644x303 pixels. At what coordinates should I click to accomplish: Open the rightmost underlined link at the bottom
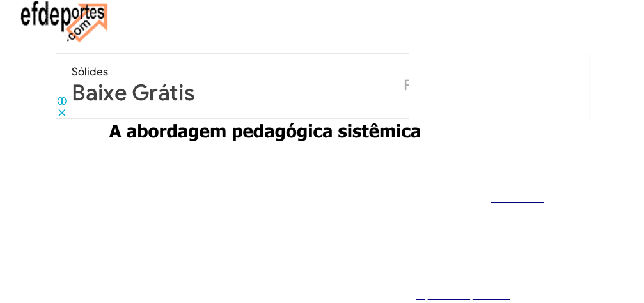coord(491,299)
